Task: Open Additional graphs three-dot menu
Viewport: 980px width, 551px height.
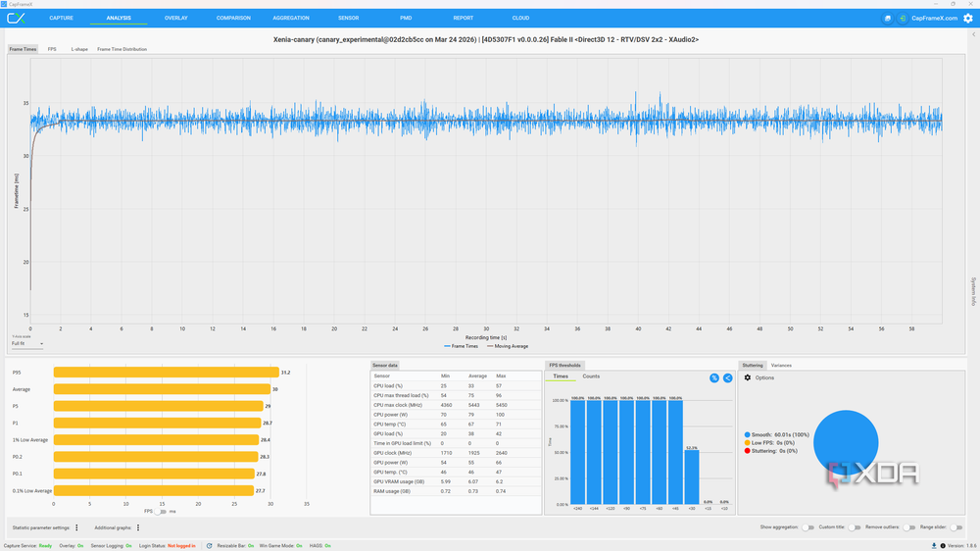Action: (138, 527)
